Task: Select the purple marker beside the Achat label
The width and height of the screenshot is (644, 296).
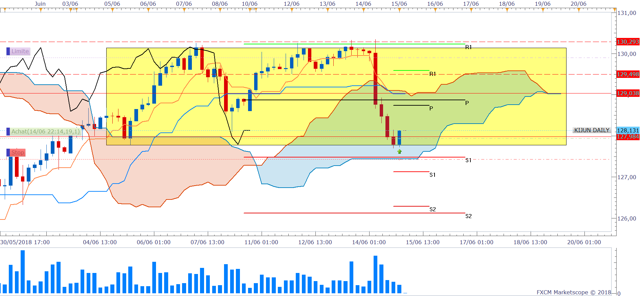Action: click(x=8, y=131)
